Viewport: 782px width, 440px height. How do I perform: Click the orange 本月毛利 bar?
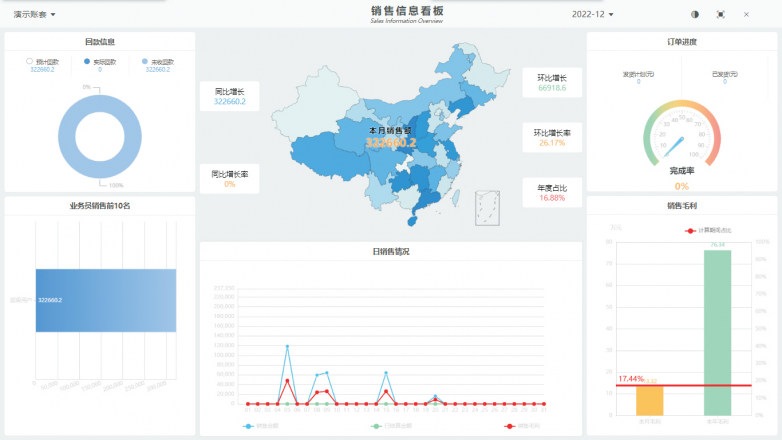pos(649,400)
